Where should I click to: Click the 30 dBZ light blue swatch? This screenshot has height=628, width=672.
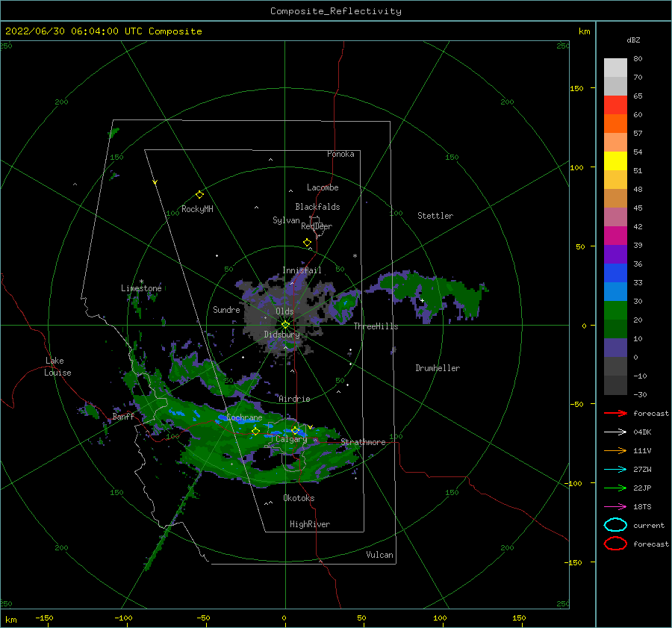pos(615,291)
